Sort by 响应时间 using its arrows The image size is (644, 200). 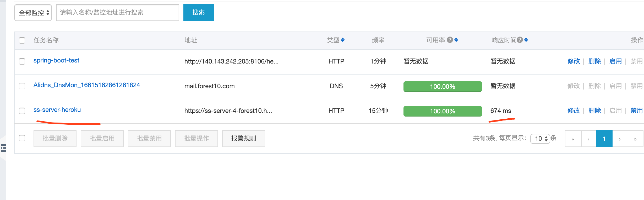click(x=526, y=40)
